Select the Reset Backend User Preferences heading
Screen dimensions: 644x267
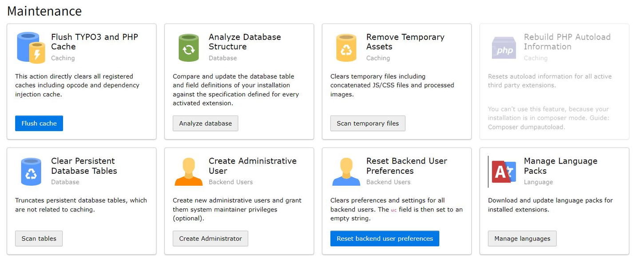[x=406, y=166]
